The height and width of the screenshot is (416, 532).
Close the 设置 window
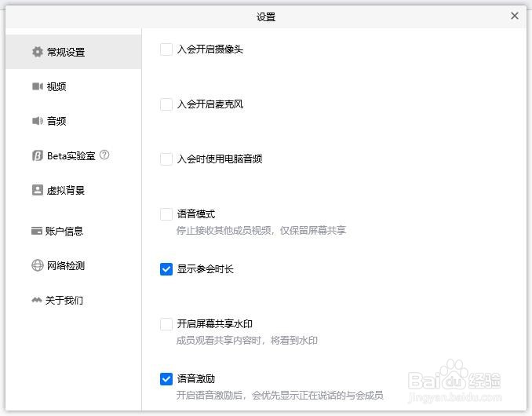tap(515, 16)
